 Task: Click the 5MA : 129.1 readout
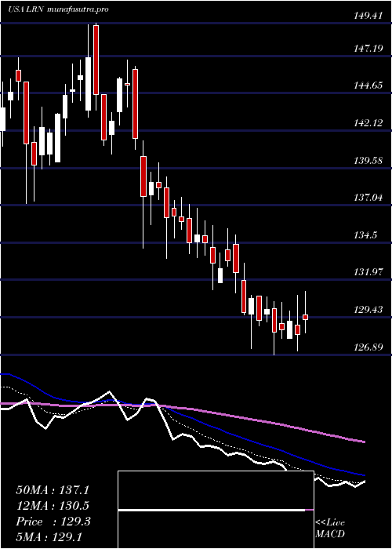tap(49, 536)
